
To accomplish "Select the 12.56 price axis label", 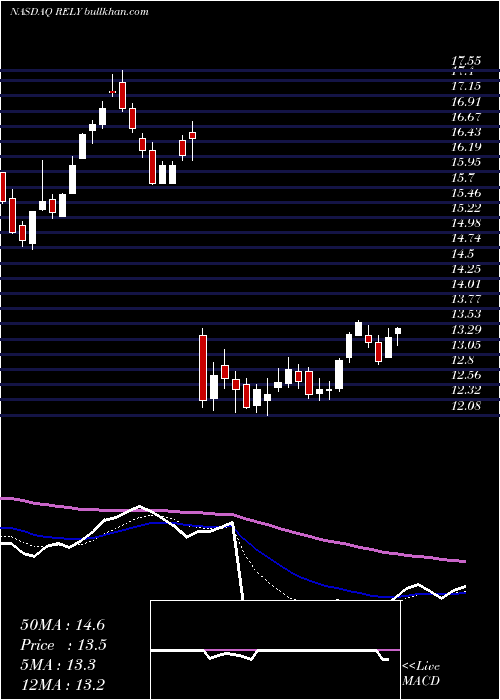I will pyautogui.click(x=466, y=375).
